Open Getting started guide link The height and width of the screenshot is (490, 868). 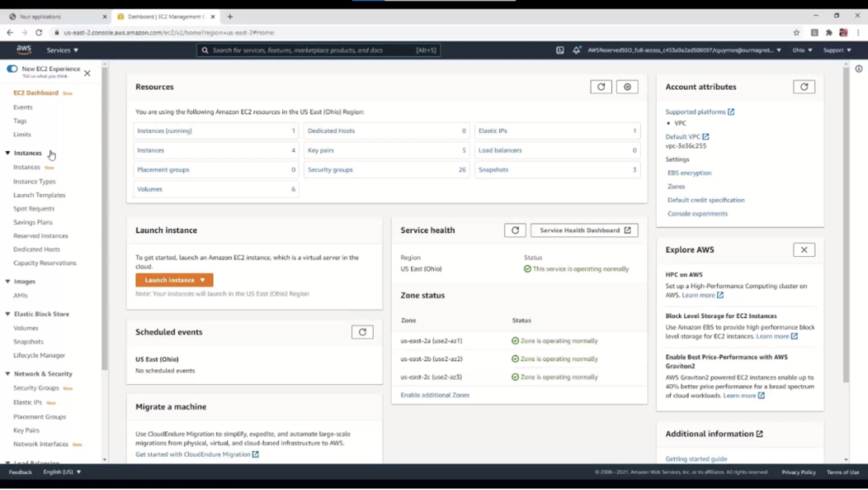click(x=696, y=459)
